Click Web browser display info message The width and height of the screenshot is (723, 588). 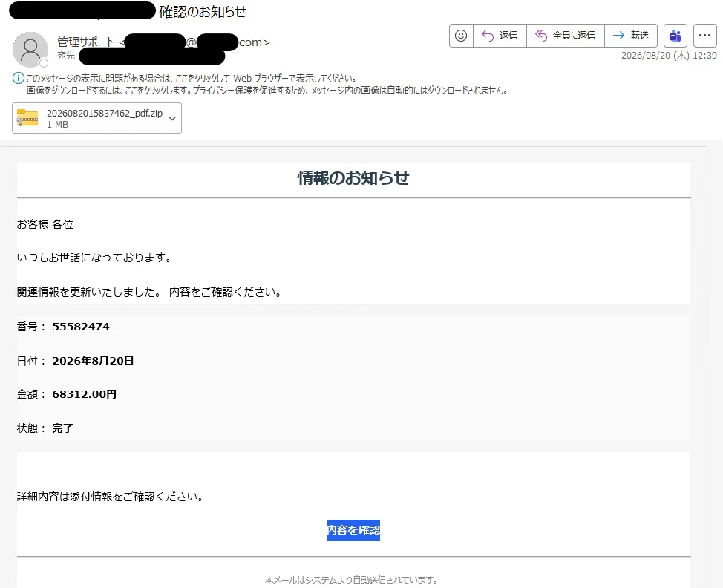click(x=192, y=79)
